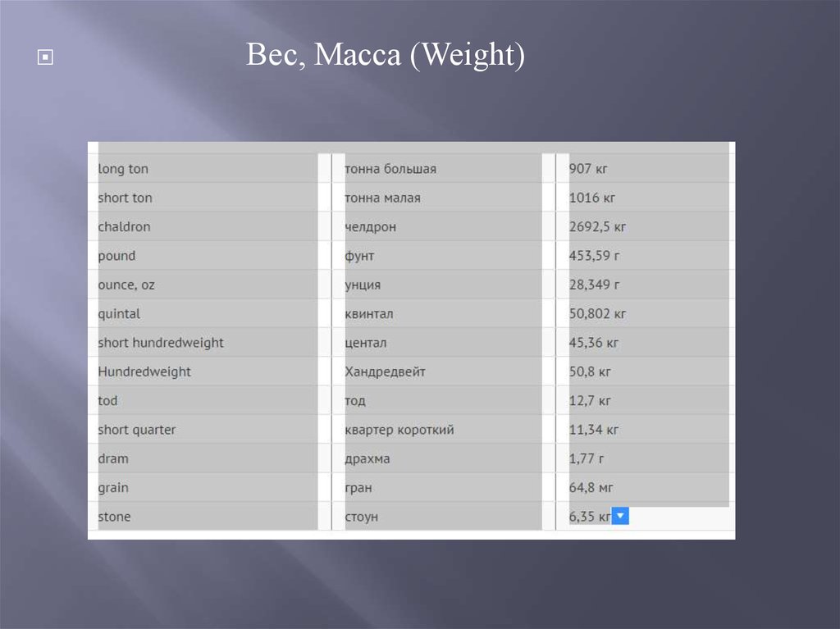Click the 'short hundredweight' cell
This screenshot has height=629, width=840.
161,343
